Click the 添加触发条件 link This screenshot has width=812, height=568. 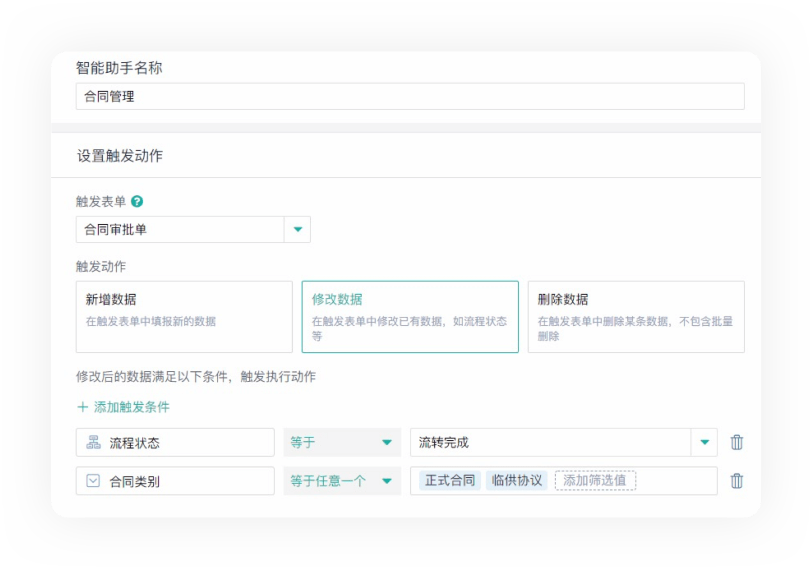tap(131, 407)
